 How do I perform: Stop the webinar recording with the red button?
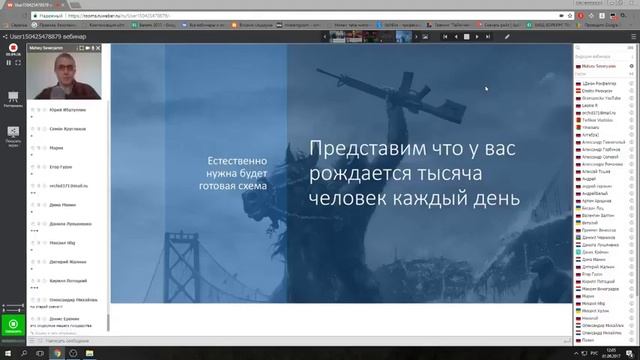[x=13, y=48]
